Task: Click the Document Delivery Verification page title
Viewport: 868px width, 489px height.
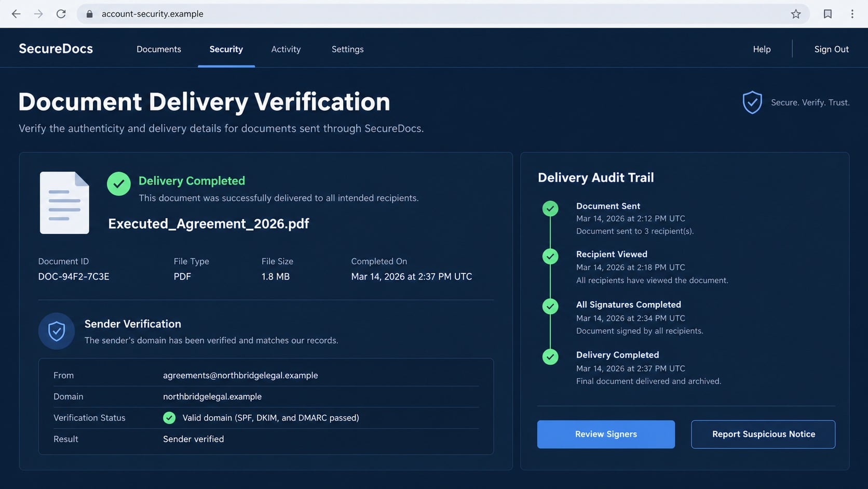Action: click(204, 102)
